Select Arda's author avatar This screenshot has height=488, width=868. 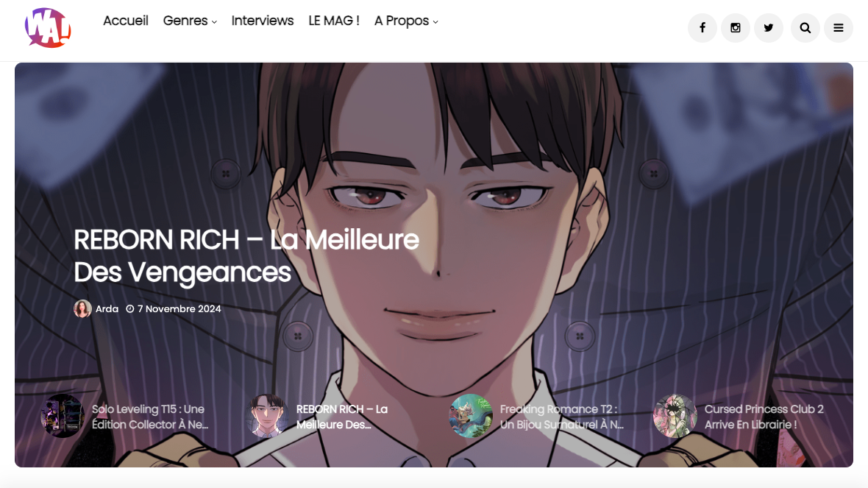tap(82, 308)
